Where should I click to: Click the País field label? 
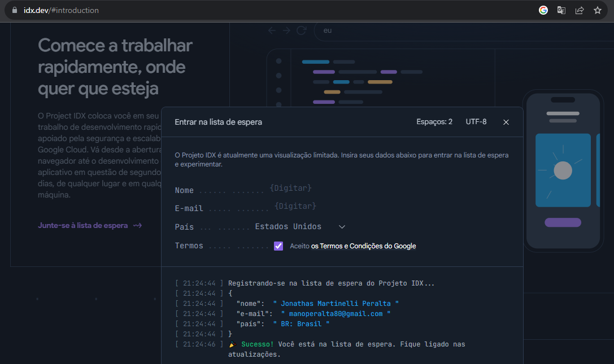point(185,227)
